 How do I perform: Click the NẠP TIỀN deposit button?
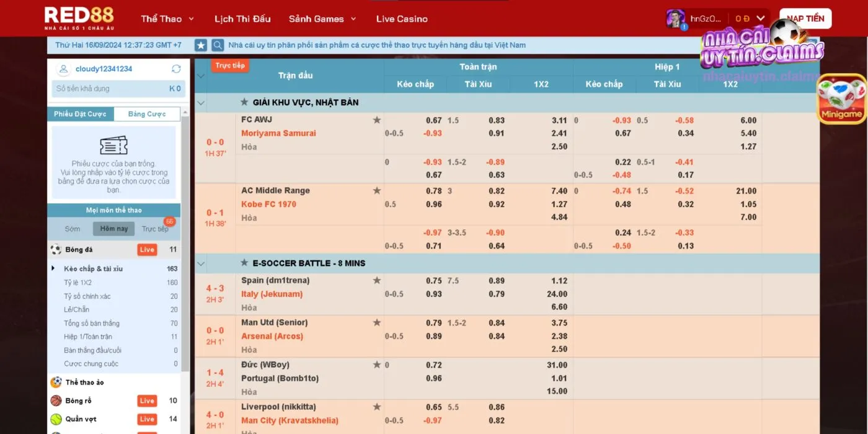coord(805,19)
